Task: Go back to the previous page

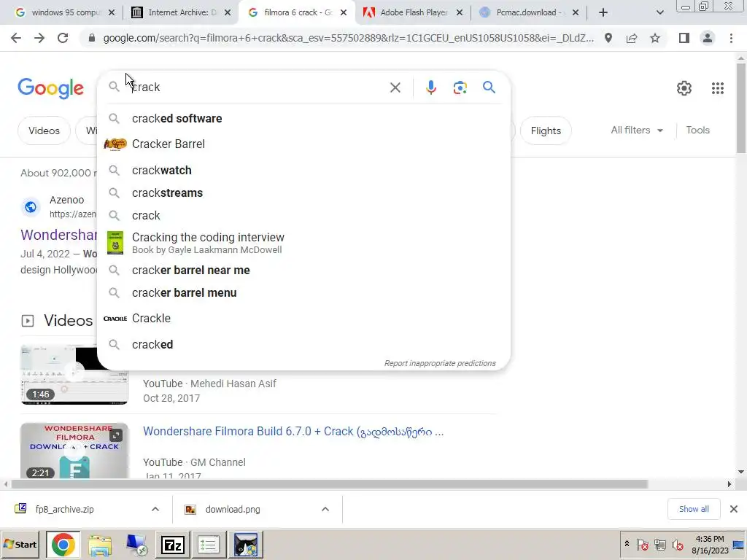Action: tap(16, 38)
